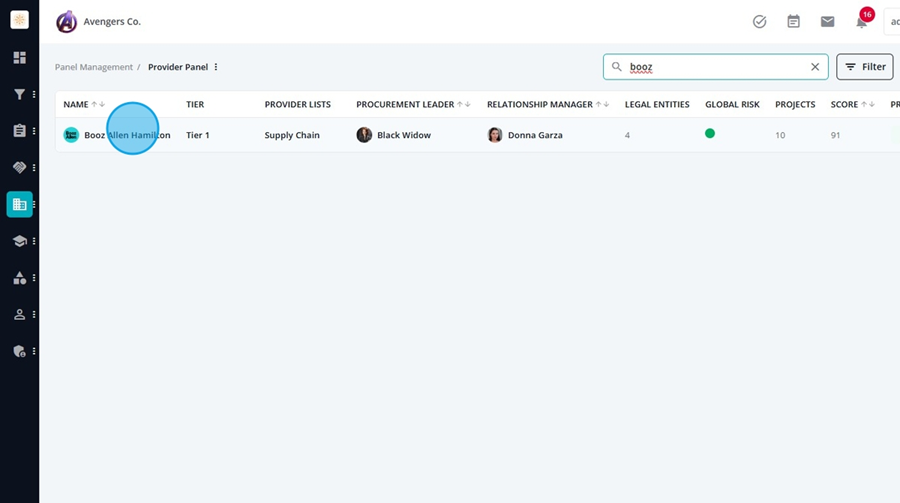This screenshot has width=900, height=503.
Task: Expand the funnel sidebar item's three-dot menu
Action: (x=34, y=94)
